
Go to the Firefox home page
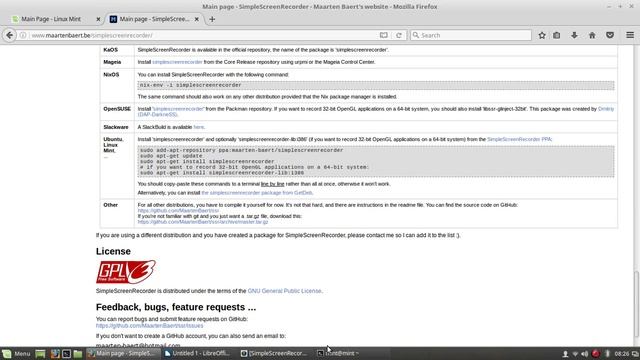pyautogui.click(x=592, y=36)
